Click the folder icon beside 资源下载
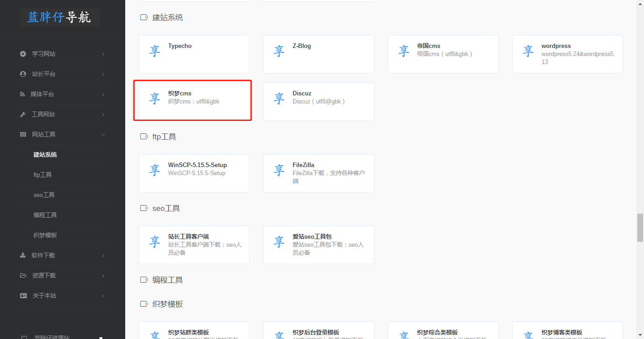The image size is (644, 339). [23, 275]
